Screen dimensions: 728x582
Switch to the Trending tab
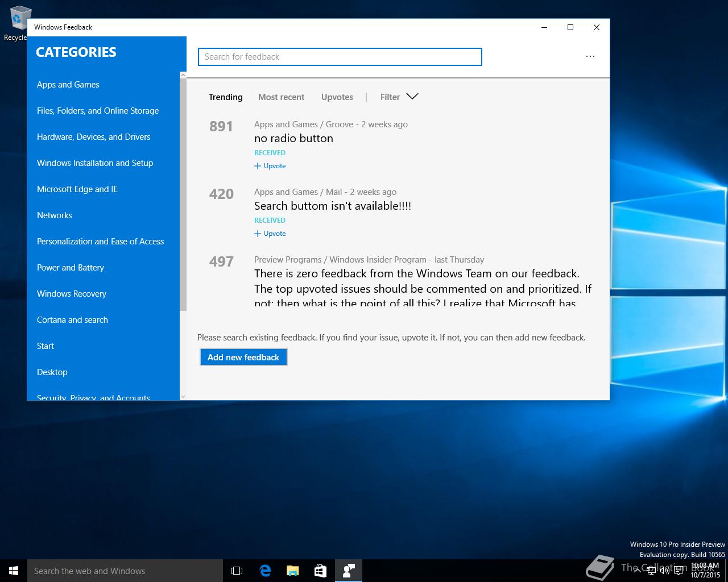click(x=226, y=97)
